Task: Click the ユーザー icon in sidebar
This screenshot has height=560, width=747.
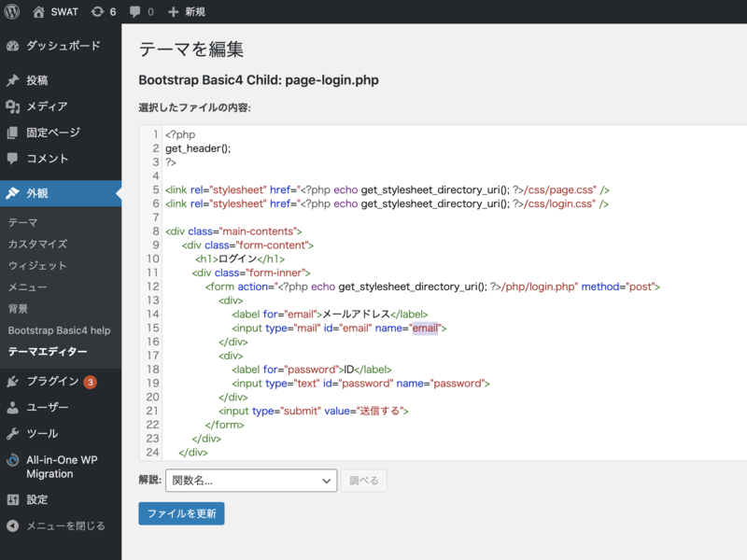Action: [x=12, y=407]
